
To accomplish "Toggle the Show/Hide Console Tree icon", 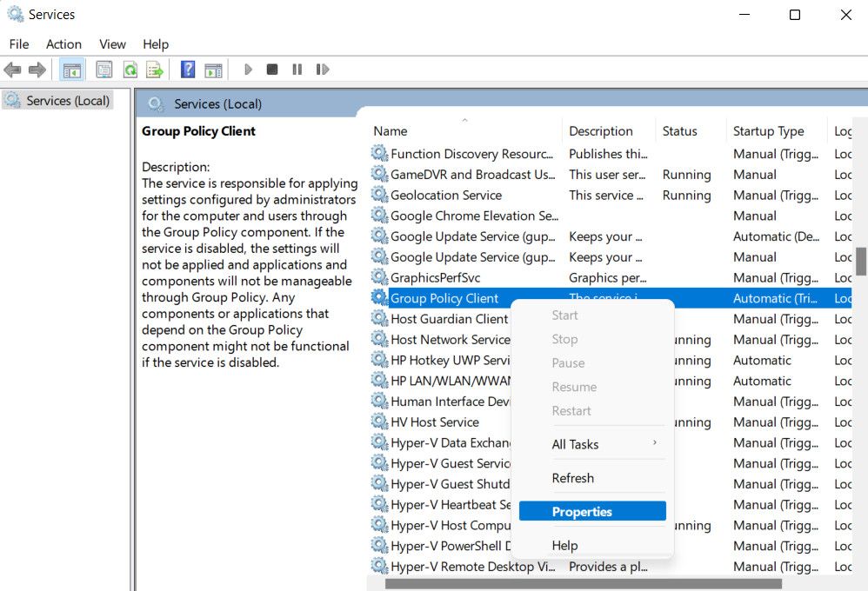I will pyautogui.click(x=71, y=69).
